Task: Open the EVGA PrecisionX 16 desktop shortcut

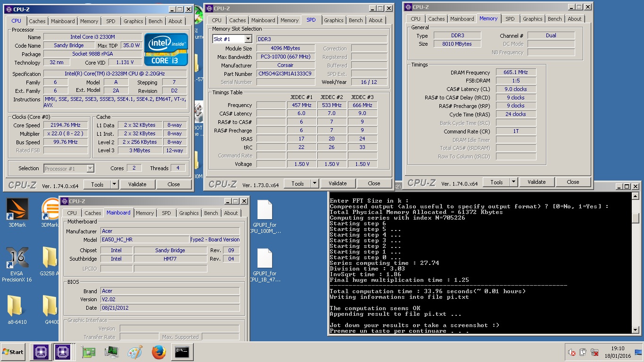Action: (17, 264)
